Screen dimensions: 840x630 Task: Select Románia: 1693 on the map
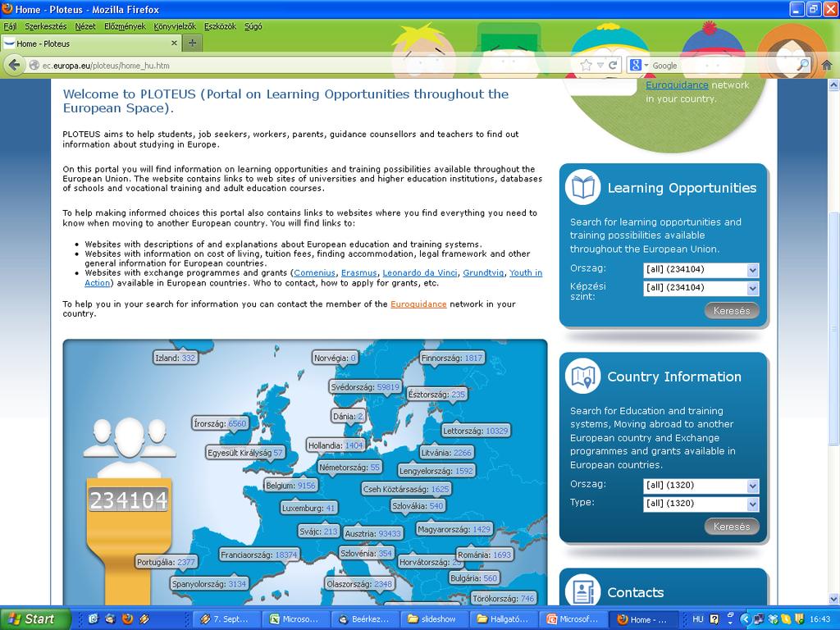coord(484,555)
